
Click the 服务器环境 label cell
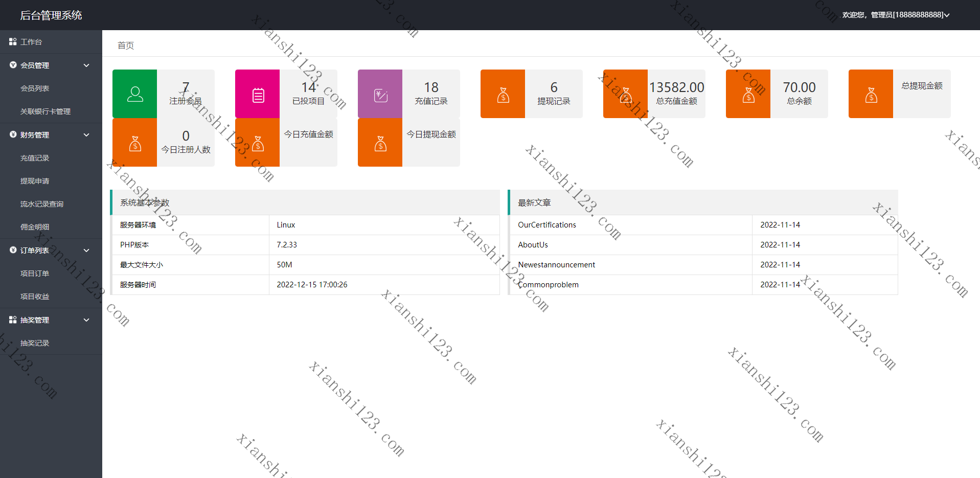coord(191,225)
